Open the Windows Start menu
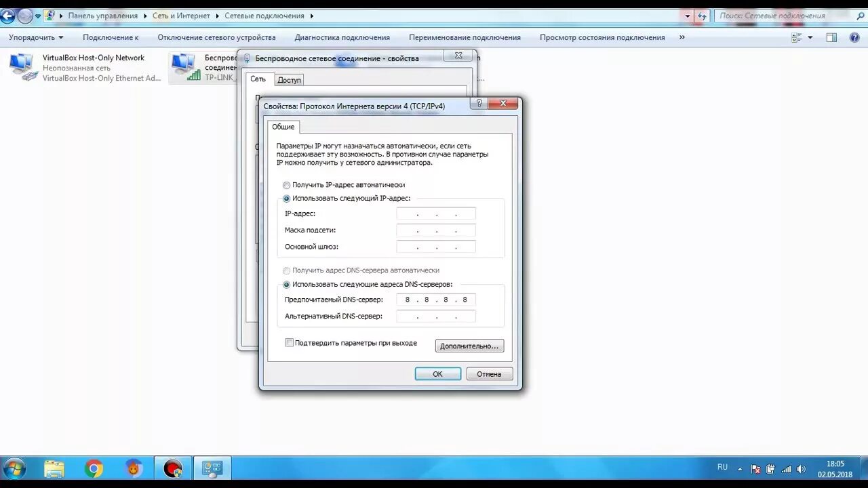 pos(14,468)
